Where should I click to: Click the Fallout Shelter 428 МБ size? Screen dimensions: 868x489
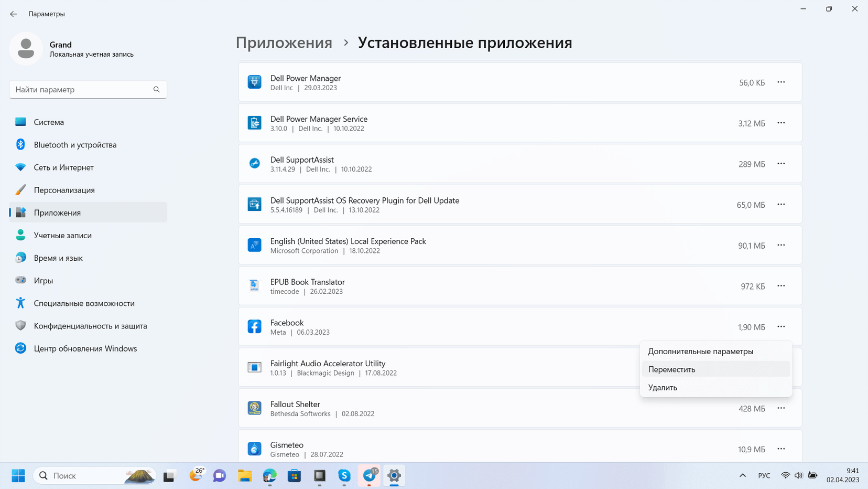[752, 408]
